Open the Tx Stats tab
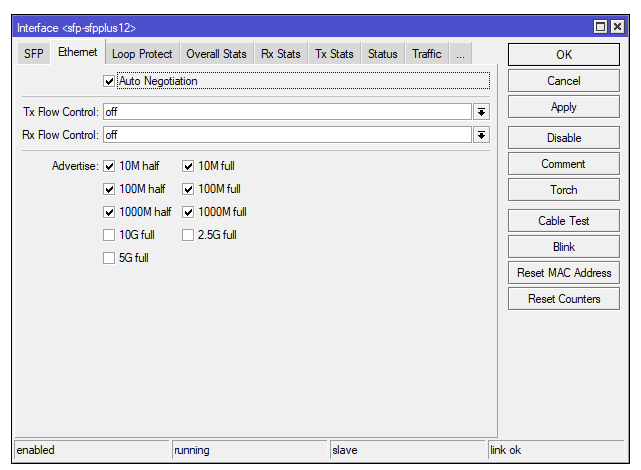Viewport: 641px width, 470px height. [x=334, y=54]
